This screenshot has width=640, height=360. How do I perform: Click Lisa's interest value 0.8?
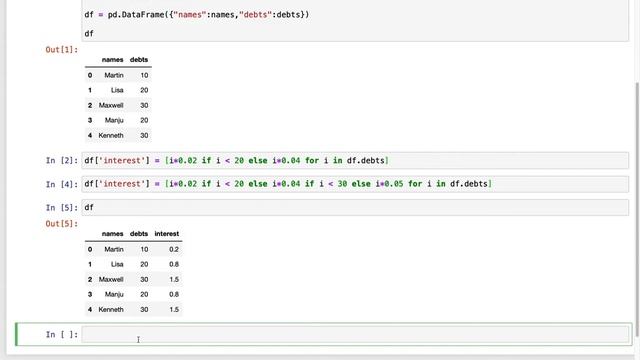pos(174,264)
